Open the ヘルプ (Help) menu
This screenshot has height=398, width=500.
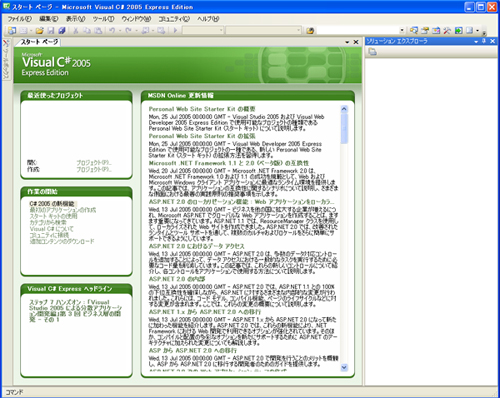tap(208, 19)
